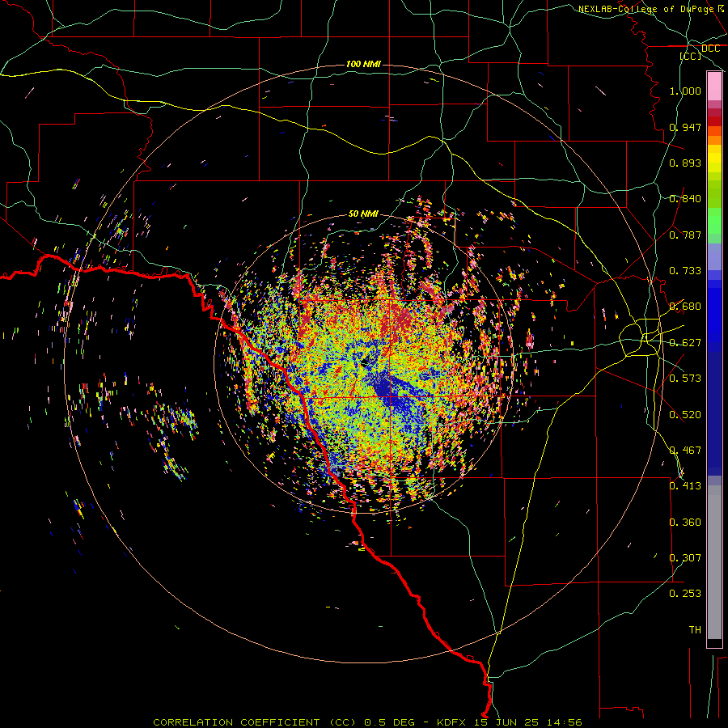The image size is (728, 728).
Task: Click the '0.840' color scale value
Action: (x=685, y=199)
